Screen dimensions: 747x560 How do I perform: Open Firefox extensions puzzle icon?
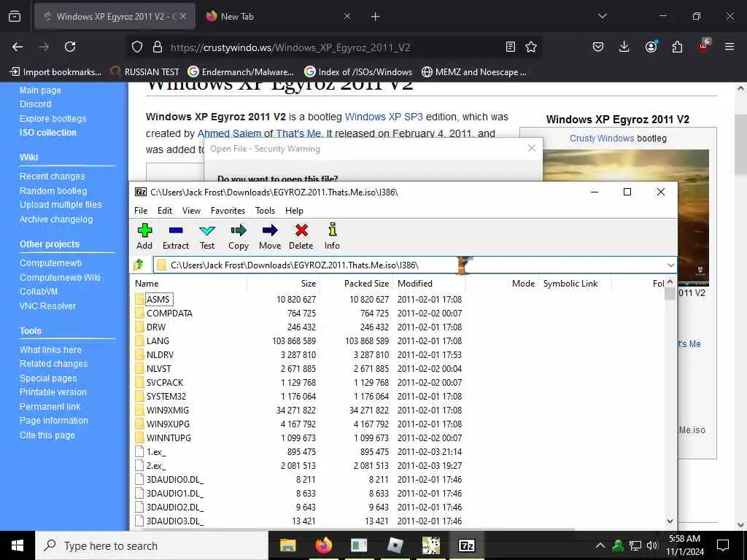(x=677, y=47)
